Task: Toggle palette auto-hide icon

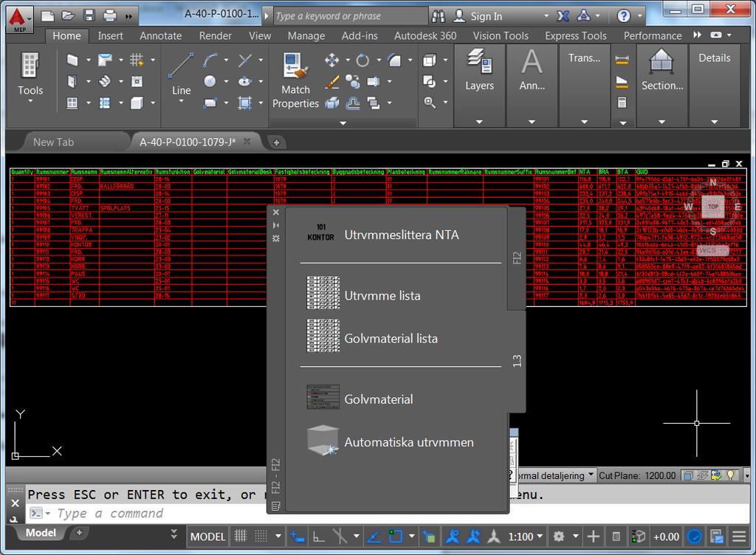Action: (x=276, y=226)
